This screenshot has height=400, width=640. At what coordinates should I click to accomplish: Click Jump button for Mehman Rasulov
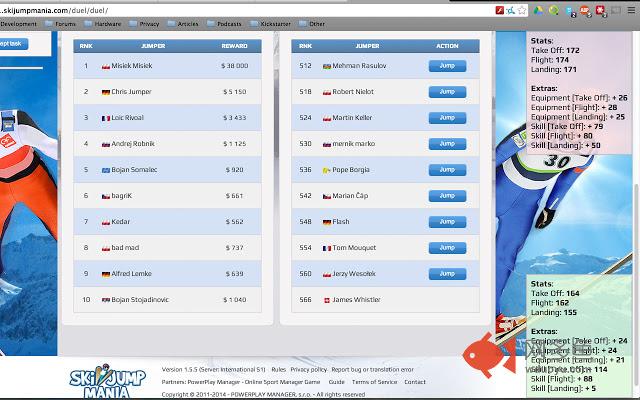[x=447, y=66]
